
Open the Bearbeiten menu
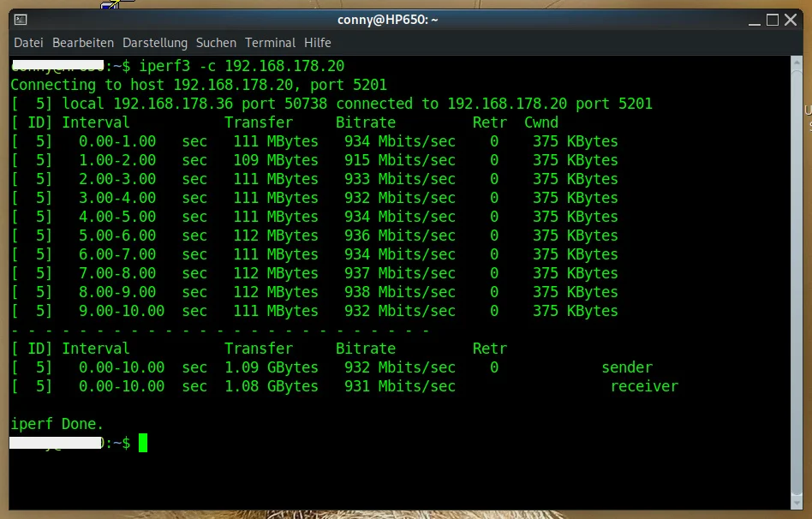tap(83, 43)
